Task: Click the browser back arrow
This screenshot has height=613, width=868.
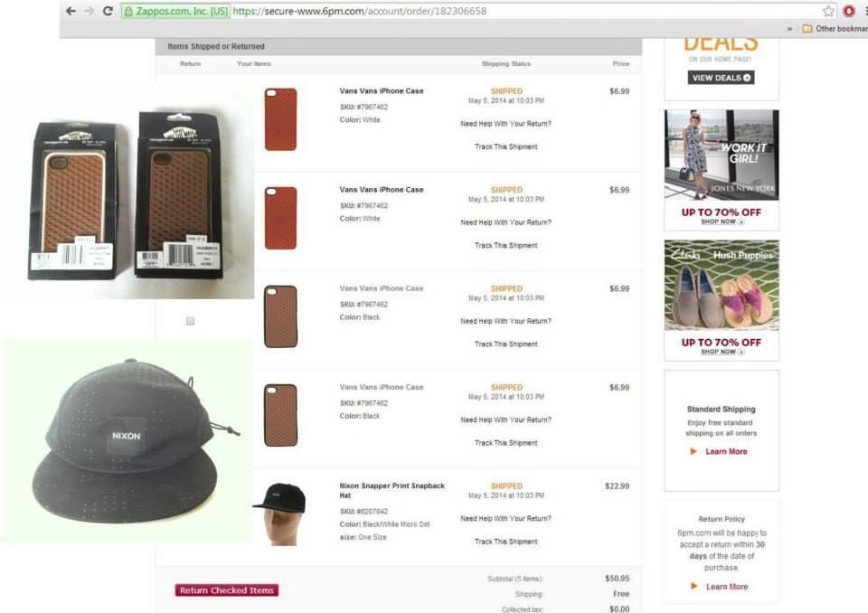Action: [71, 11]
